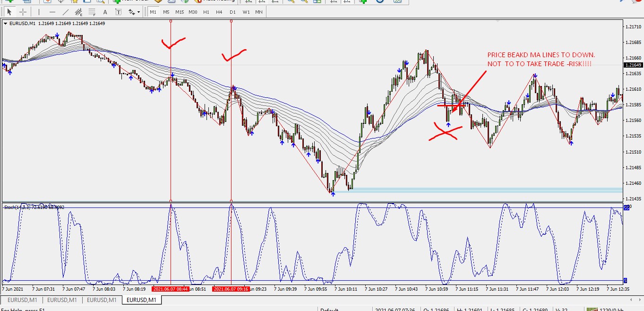Switch chart to M15 timeframe

tap(180, 12)
